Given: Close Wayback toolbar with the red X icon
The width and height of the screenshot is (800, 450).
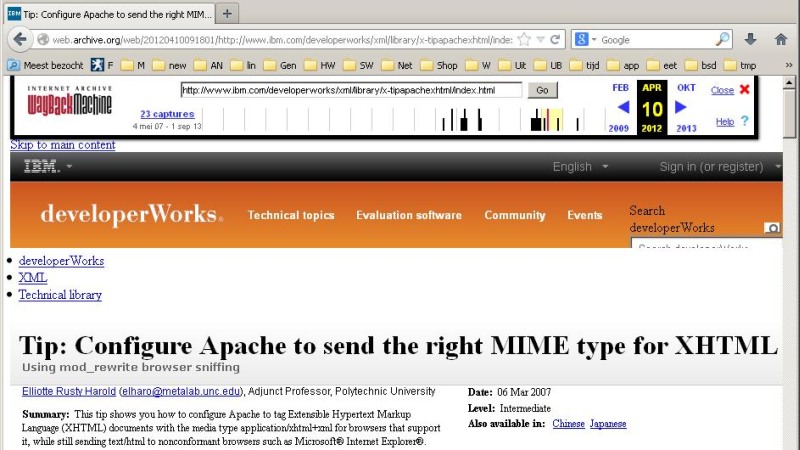Looking at the screenshot, I should [744, 89].
